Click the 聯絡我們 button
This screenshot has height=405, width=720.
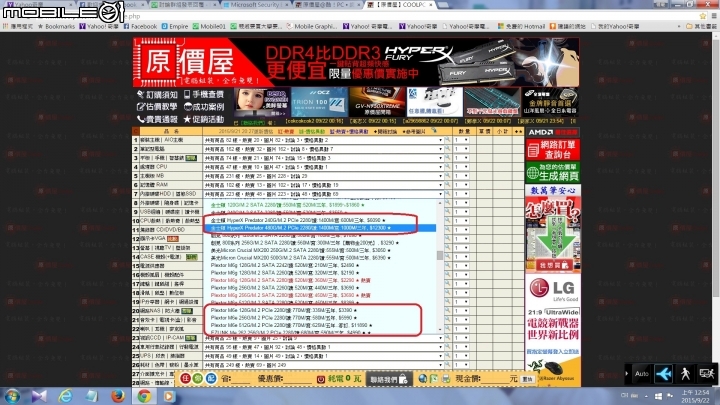point(388,379)
